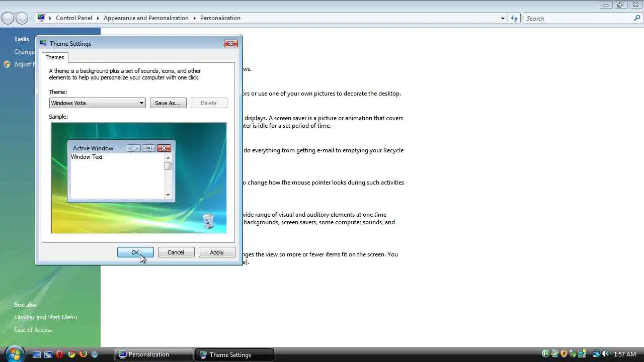
Task: Launch Google Chrome from quick launch
Action: pyautogui.click(x=71, y=354)
